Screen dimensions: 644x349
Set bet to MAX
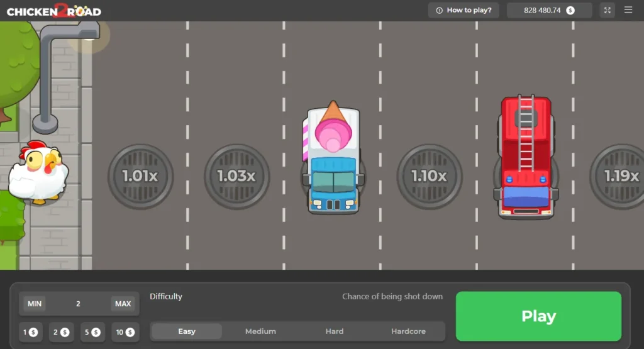(x=123, y=304)
